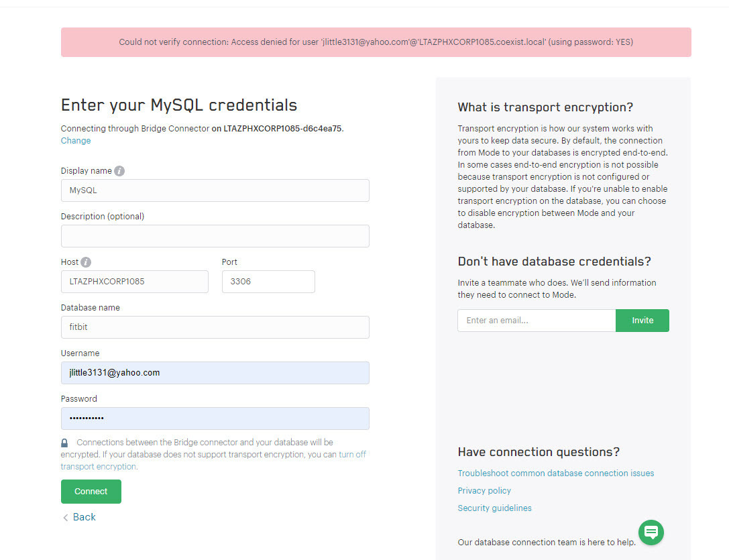
Task: Click the Port field showing 3306
Action: pyautogui.click(x=268, y=282)
